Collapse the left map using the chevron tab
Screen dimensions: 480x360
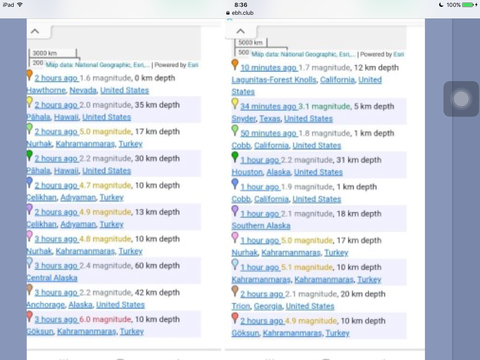[x=35, y=31]
